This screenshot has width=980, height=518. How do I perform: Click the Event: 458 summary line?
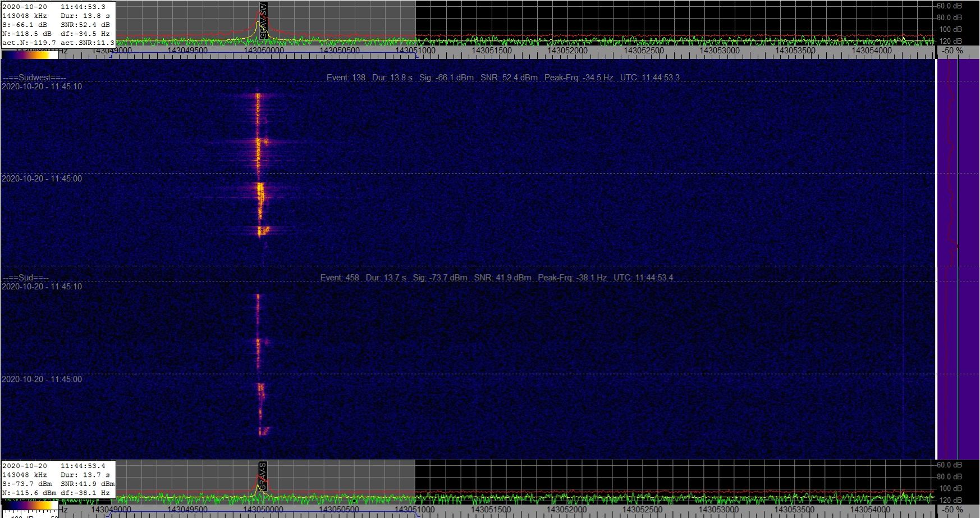point(497,278)
